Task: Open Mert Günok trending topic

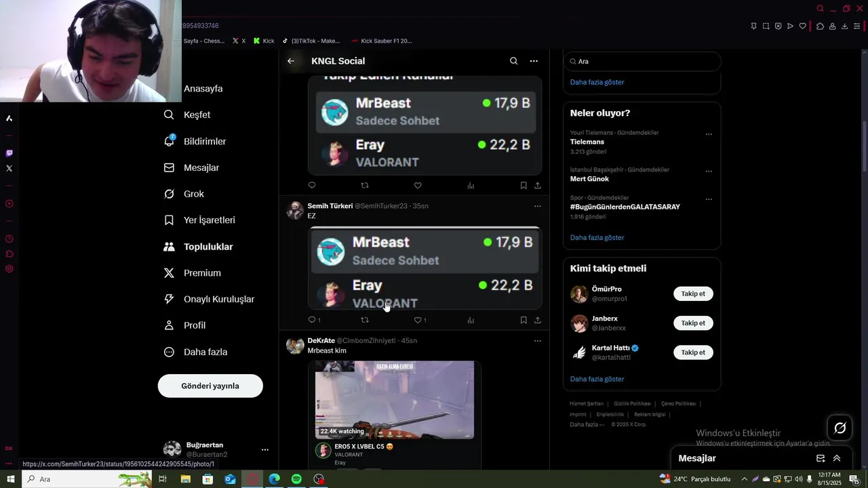Action: click(x=589, y=179)
